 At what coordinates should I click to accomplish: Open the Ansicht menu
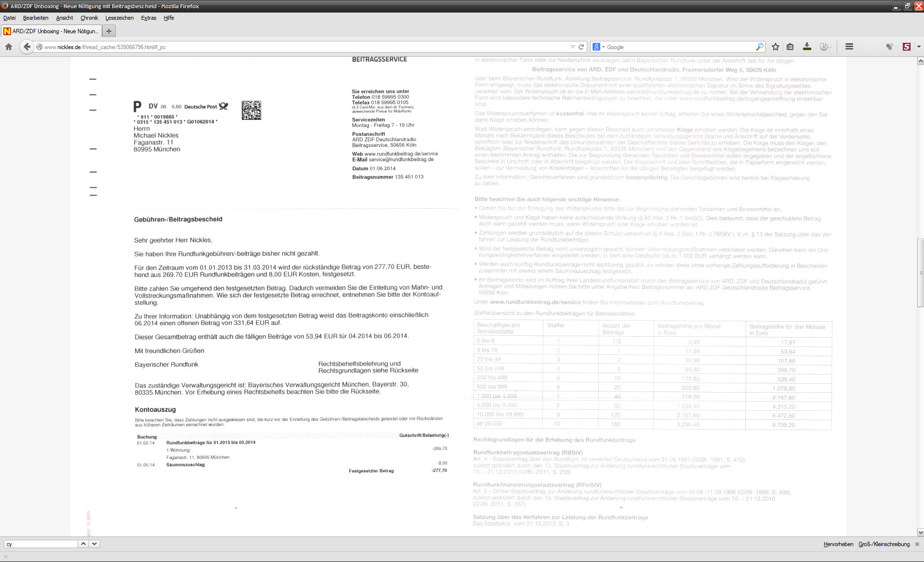[65, 18]
